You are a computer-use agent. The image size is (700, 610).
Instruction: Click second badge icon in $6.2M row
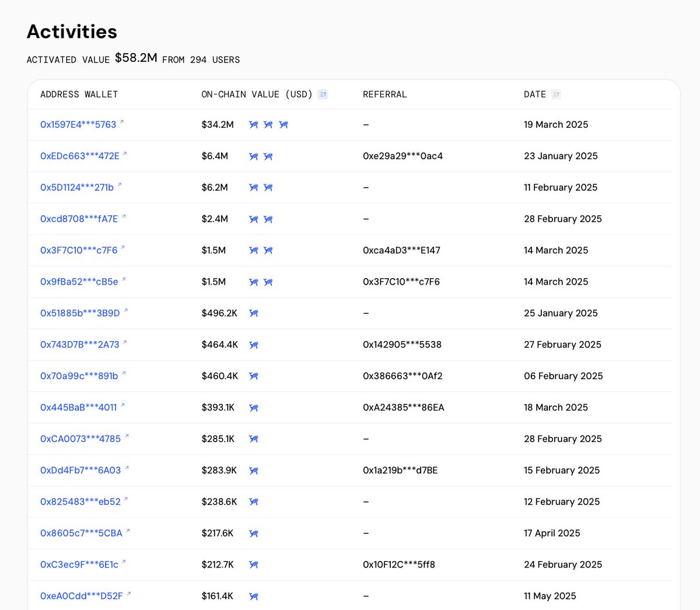(268, 188)
